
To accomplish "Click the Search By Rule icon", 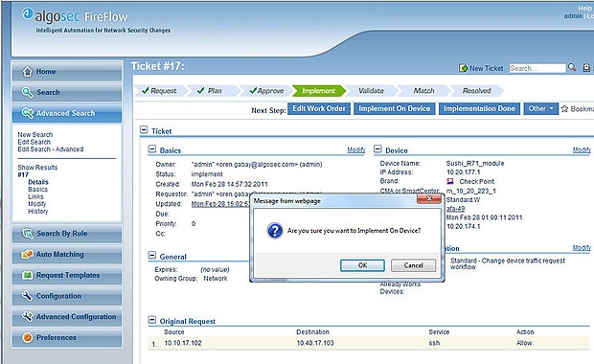I will coord(28,234).
